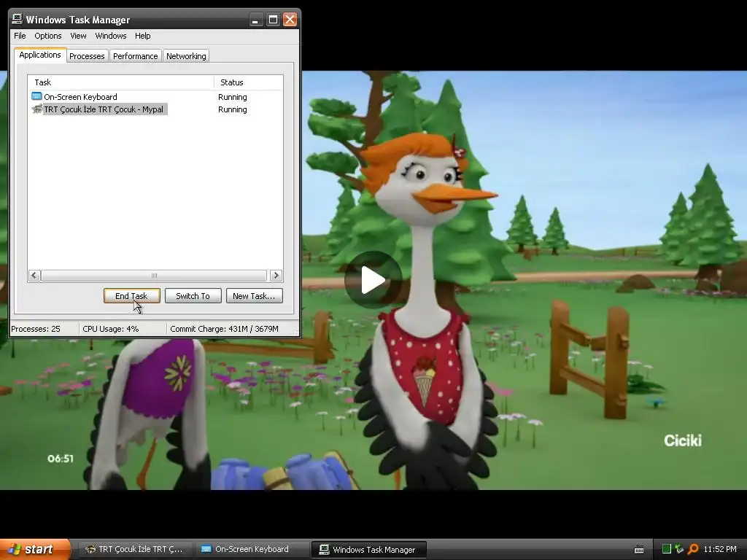Screen dimensions: 747x560
Task: Click the New Task... button
Action: [254, 296]
